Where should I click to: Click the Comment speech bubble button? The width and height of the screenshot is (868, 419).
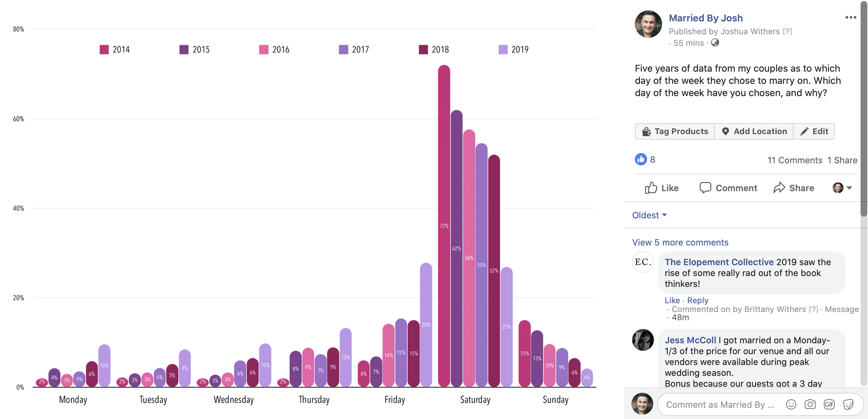pyautogui.click(x=728, y=188)
